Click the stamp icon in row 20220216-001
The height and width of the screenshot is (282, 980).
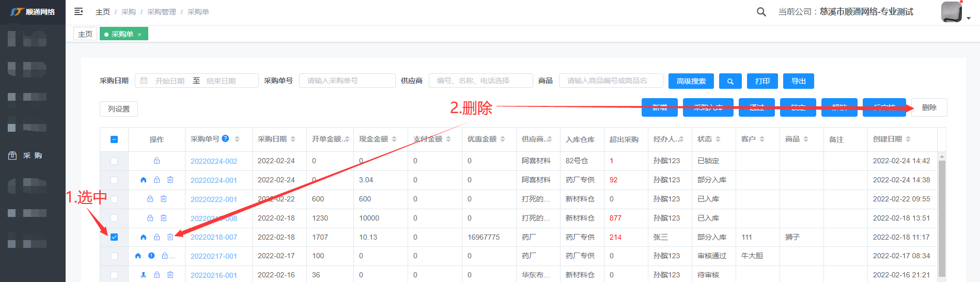click(x=144, y=275)
